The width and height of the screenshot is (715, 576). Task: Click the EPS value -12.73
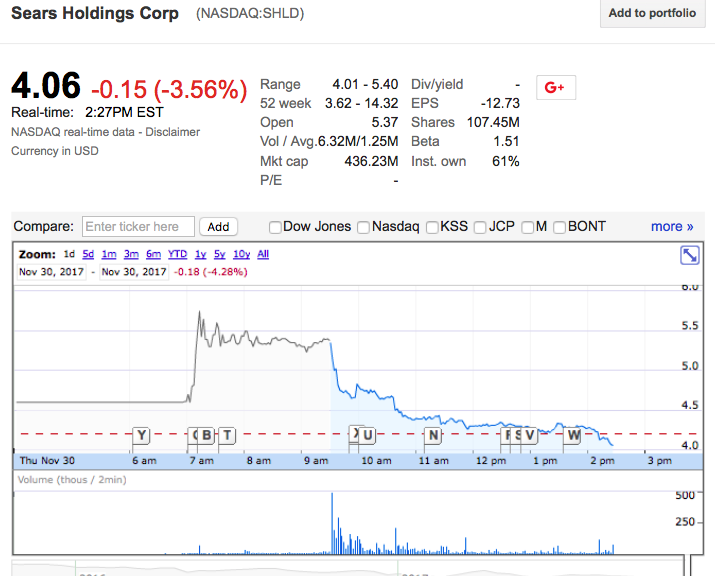coord(500,103)
